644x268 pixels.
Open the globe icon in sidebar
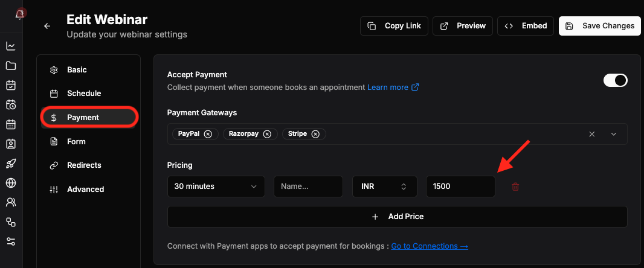pos(11,183)
